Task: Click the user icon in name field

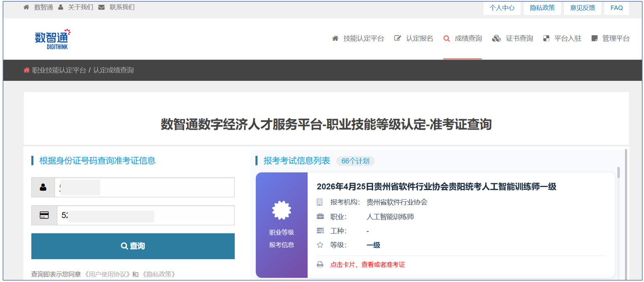Action: pos(43,187)
